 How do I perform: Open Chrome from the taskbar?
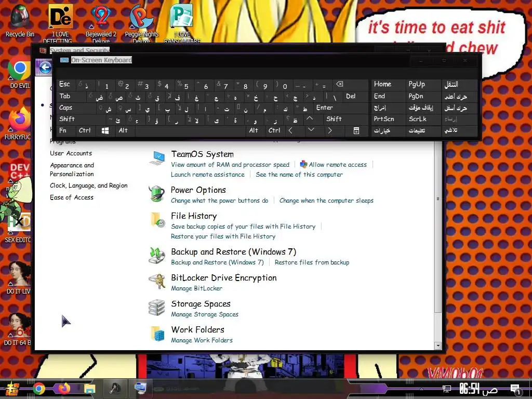38,389
